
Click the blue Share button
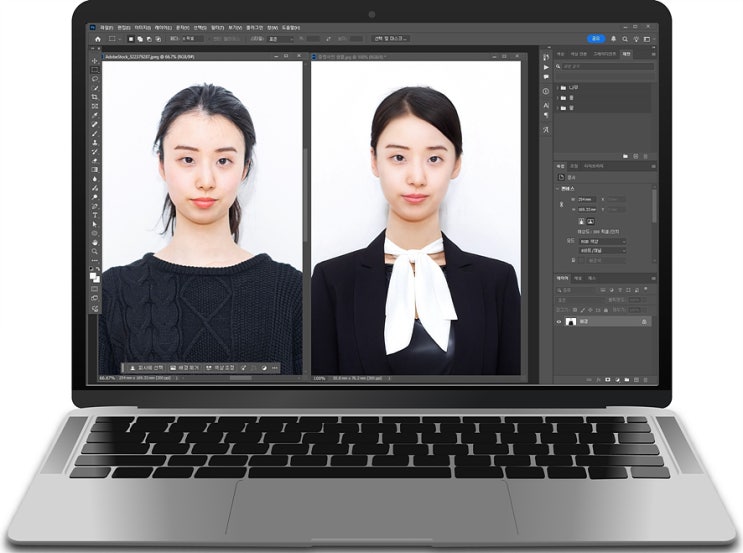[595, 39]
